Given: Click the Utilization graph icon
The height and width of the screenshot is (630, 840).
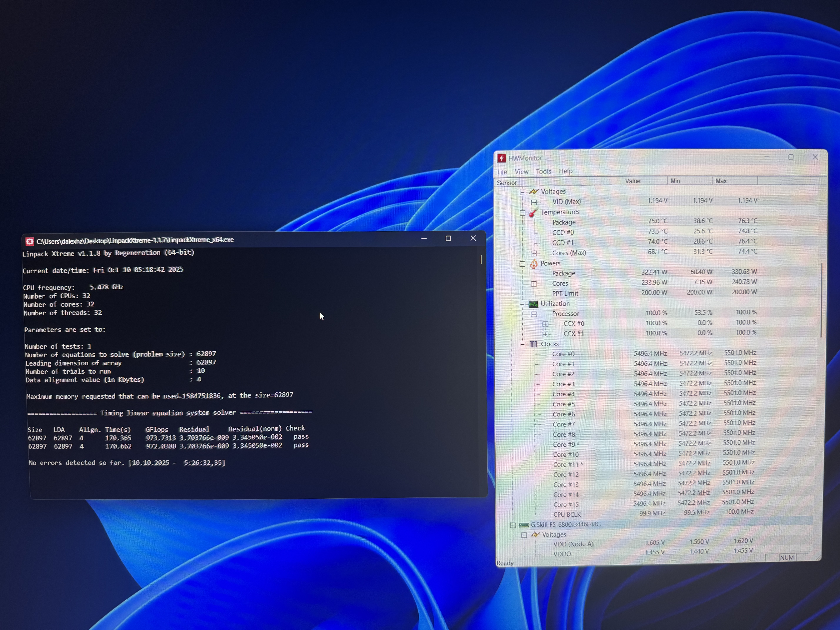Looking at the screenshot, I should pos(533,304).
